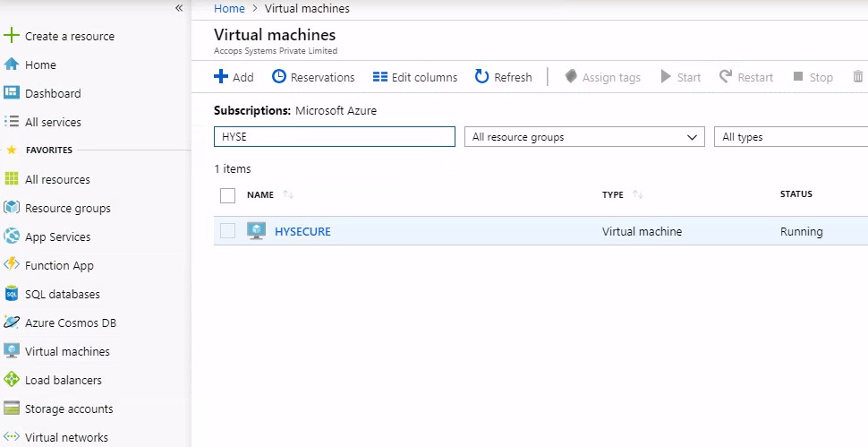868x447 pixels.
Task: Click the Restart text label in toolbar
Action: 755,77
